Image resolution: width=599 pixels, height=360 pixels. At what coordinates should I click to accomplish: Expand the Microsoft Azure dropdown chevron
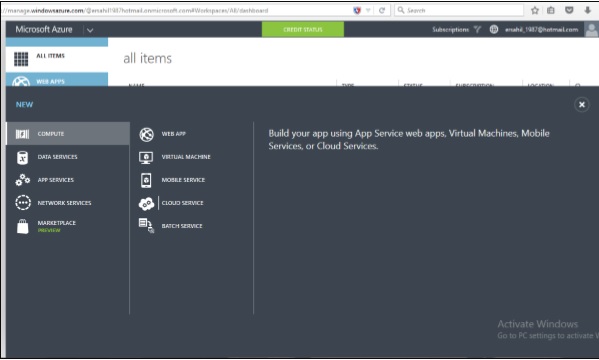pos(90,30)
